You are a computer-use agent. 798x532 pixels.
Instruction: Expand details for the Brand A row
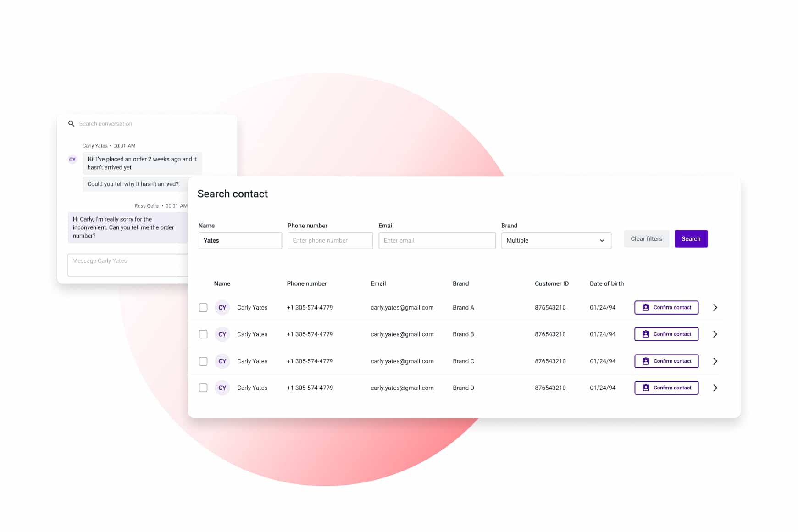click(715, 307)
